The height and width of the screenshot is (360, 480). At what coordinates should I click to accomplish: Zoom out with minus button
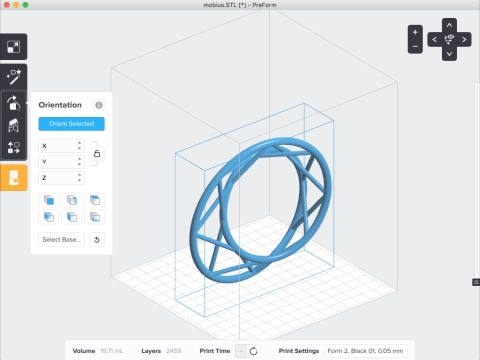(x=415, y=46)
